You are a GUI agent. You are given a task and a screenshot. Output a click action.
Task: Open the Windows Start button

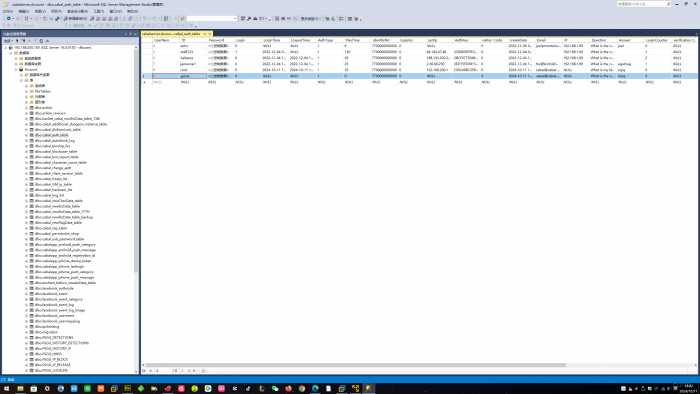tap(6, 389)
